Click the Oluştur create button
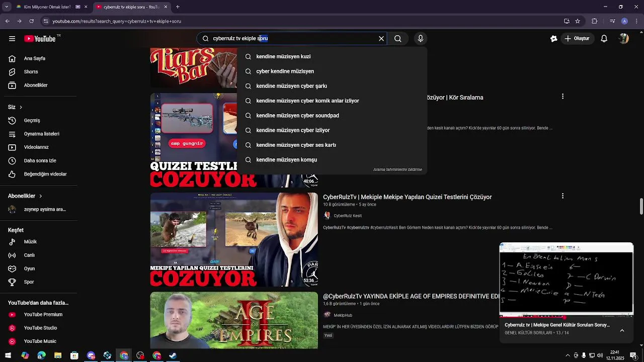The width and height of the screenshot is (644, 362). pyautogui.click(x=577, y=39)
